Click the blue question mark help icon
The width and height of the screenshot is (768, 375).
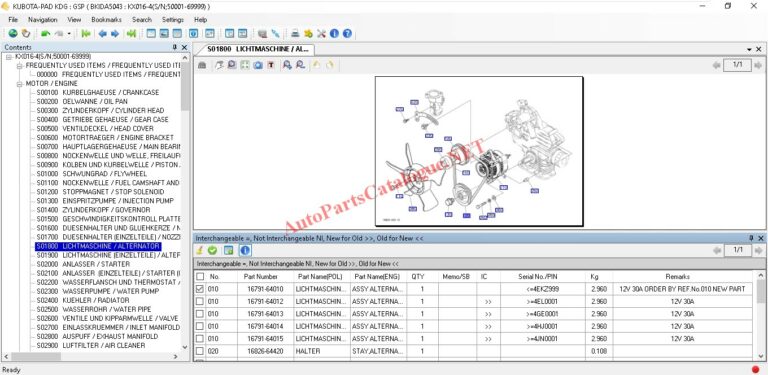click(x=347, y=33)
